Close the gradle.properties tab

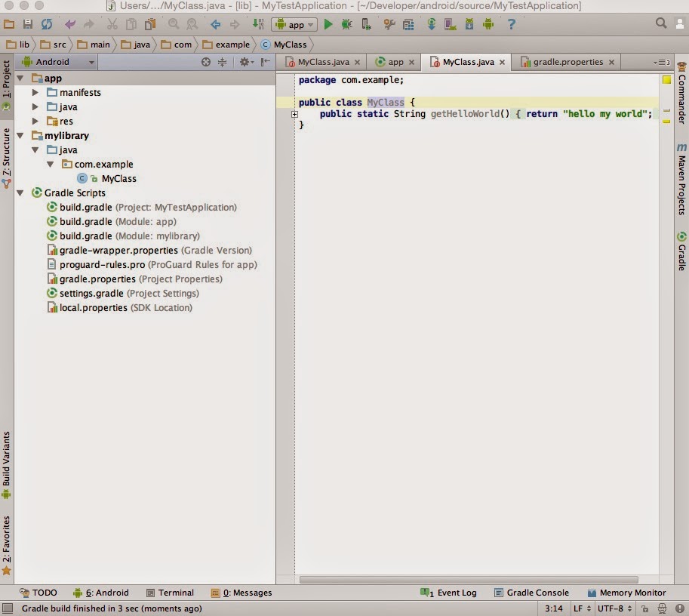(x=611, y=63)
